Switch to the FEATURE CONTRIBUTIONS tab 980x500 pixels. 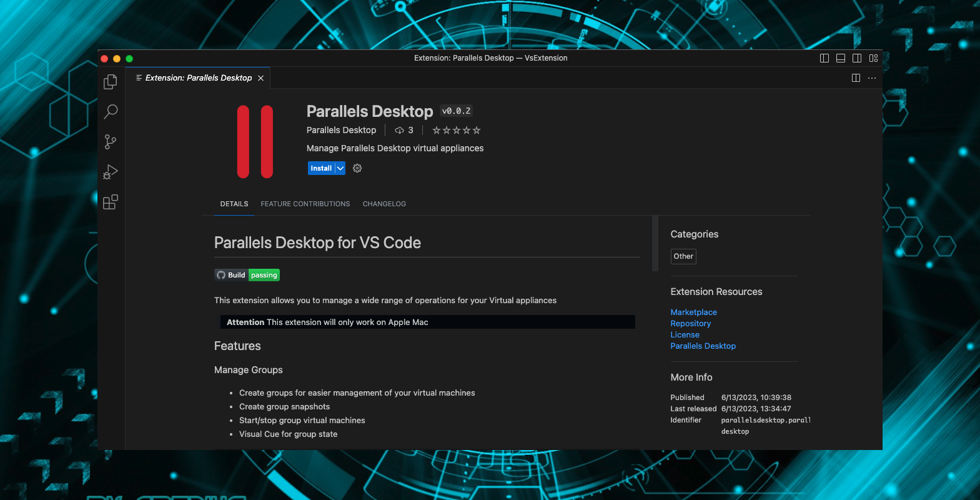click(x=305, y=204)
